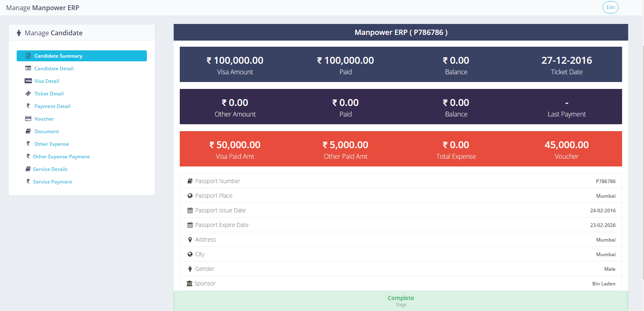
Task: Click the Total Expense label
Action: (x=456, y=157)
